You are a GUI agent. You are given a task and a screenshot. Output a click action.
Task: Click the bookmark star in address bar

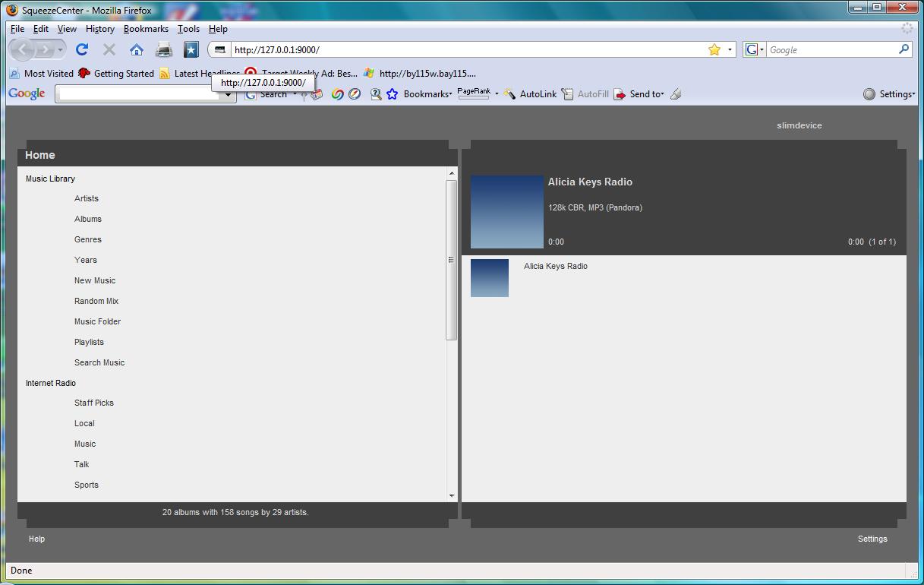coord(714,49)
